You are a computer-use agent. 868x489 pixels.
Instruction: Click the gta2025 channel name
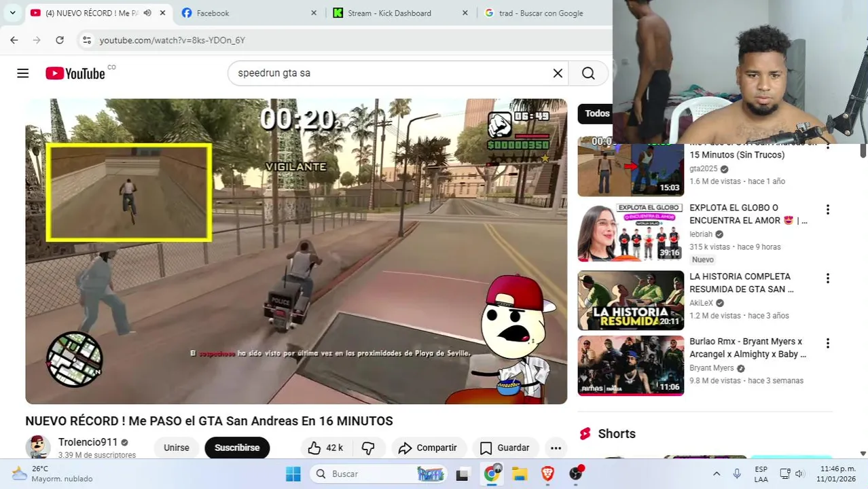pyautogui.click(x=704, y=169)
